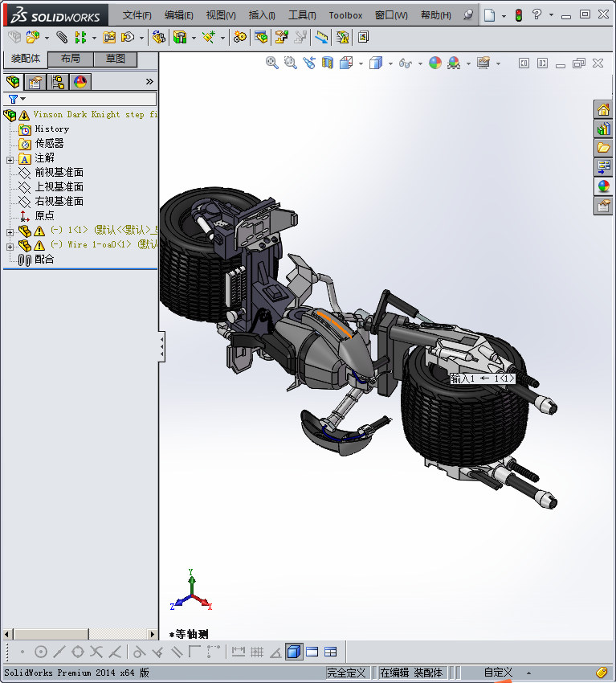Toggle the left panel collapse button in viewport header
The height and width of the screenshot is (683, 616).
pyautogui.click(x=524, y=63)
